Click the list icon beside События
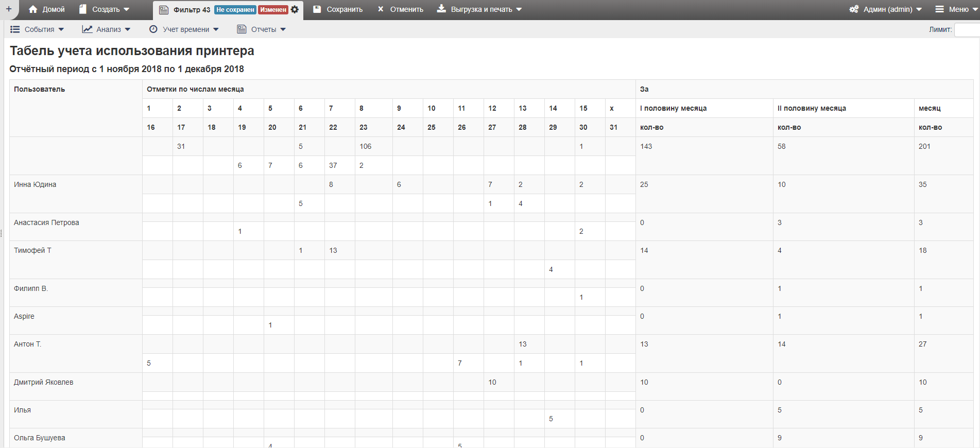Screen dimensions: 980x448 (15, 29)
